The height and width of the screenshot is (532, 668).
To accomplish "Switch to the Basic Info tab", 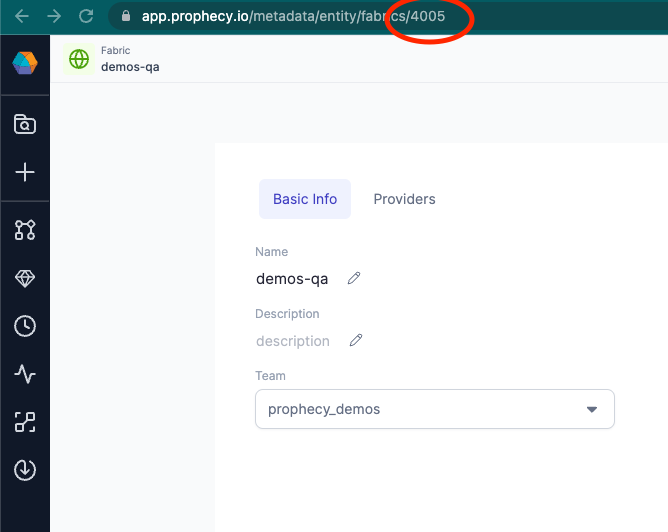I will click(x=305, y=199).
